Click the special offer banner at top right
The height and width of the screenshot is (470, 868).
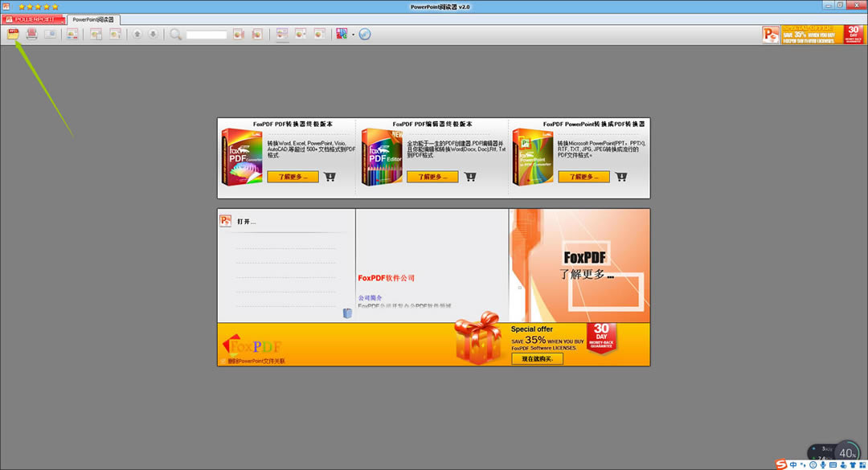point(813,34)
